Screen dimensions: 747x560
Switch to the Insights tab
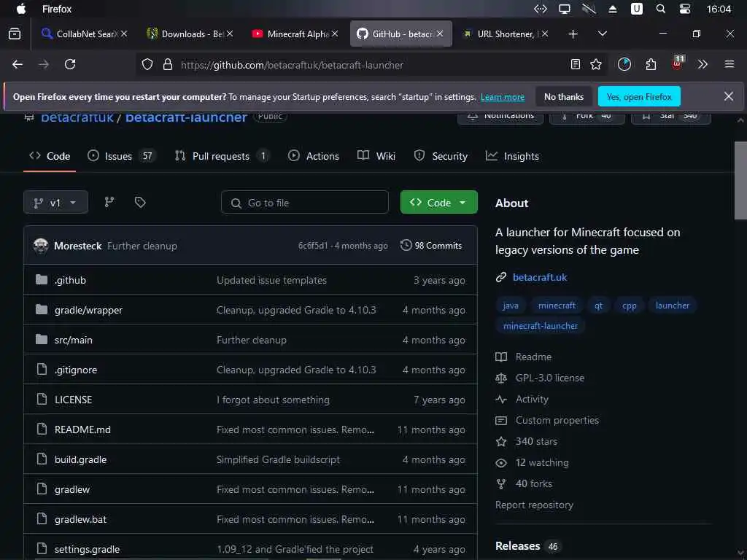tap(512, 156)
